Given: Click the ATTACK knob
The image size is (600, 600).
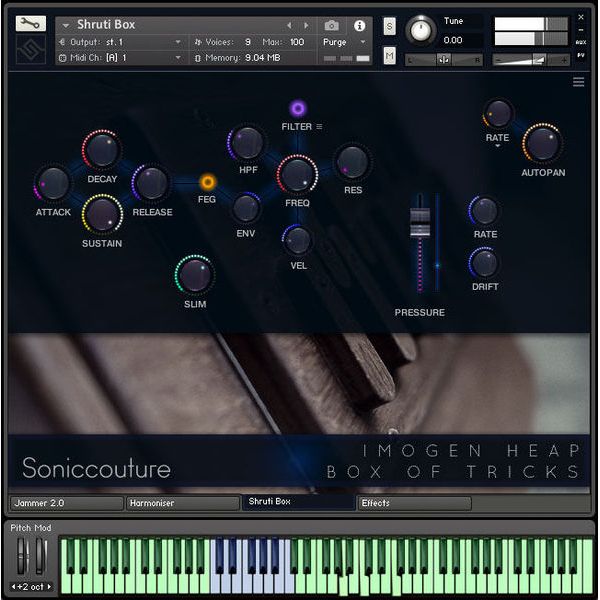Looking at the screenshot, I should pyautogui.click(x=53, y=184).
